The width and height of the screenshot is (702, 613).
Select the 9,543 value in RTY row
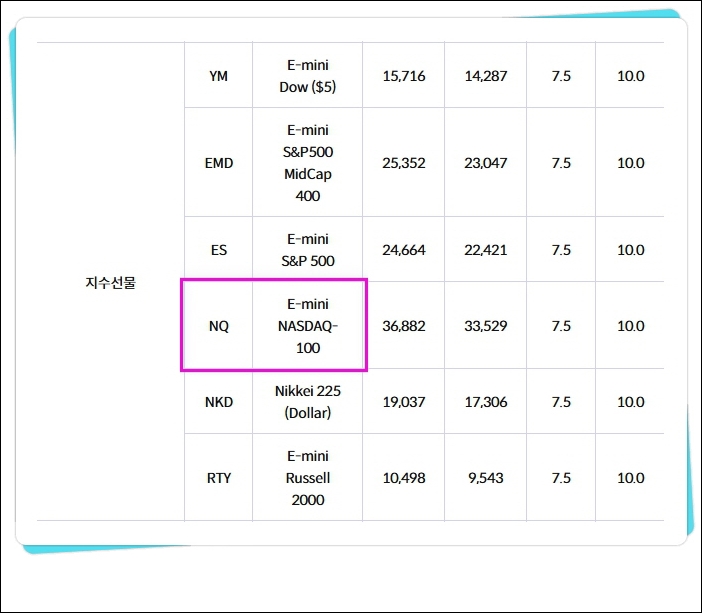(x=485, y=478)
